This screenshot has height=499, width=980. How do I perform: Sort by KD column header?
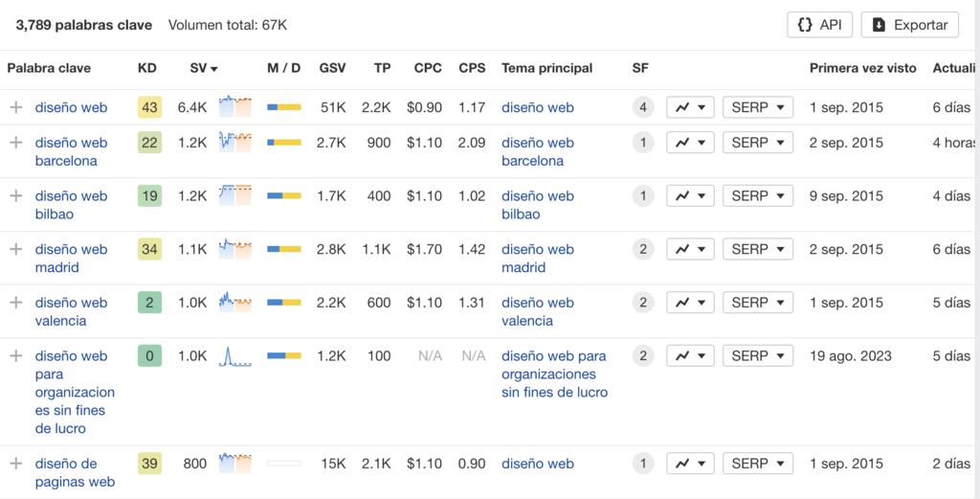point(147,68)
